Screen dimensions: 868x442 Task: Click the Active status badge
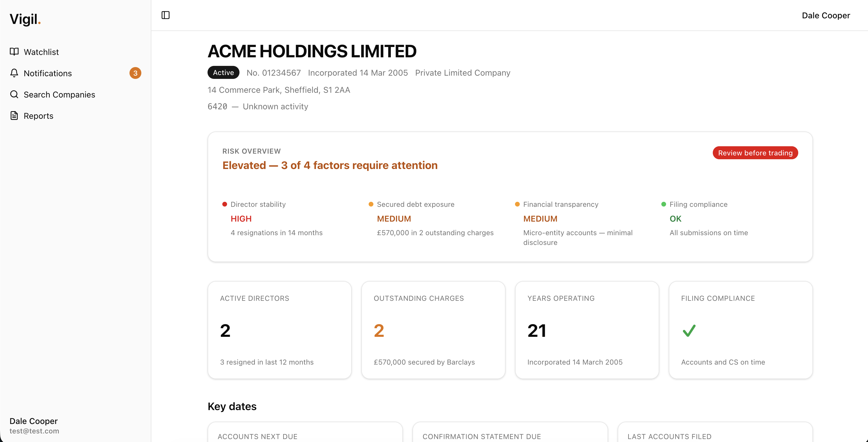pyautogui.click(x=224, y=73)
